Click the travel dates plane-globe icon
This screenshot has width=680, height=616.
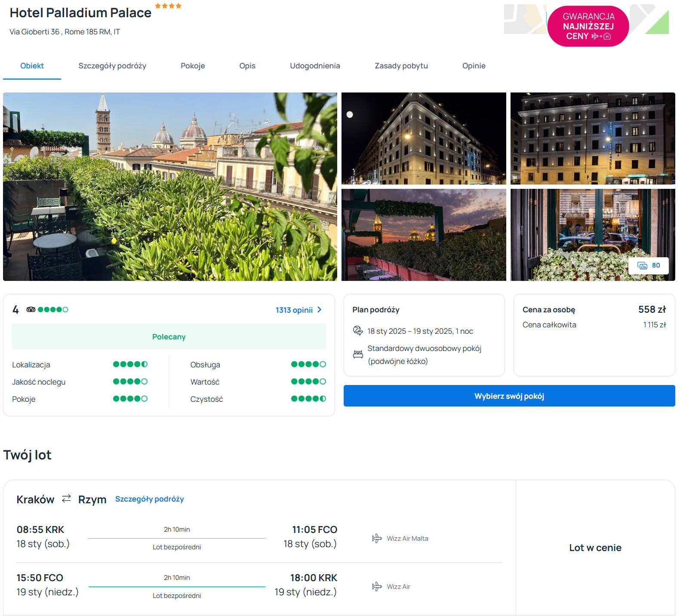[358, 331]
